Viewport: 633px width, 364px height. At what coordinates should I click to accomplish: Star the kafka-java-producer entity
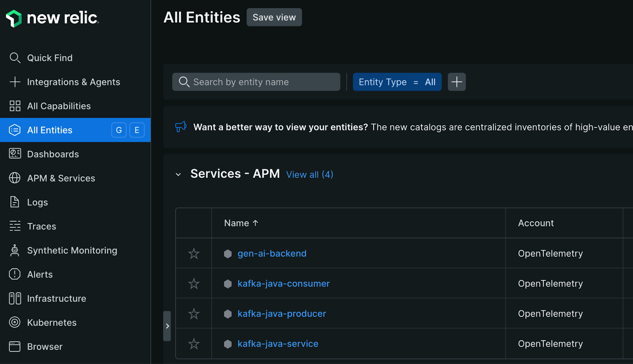pyautogui.click(x=194, y=313)
